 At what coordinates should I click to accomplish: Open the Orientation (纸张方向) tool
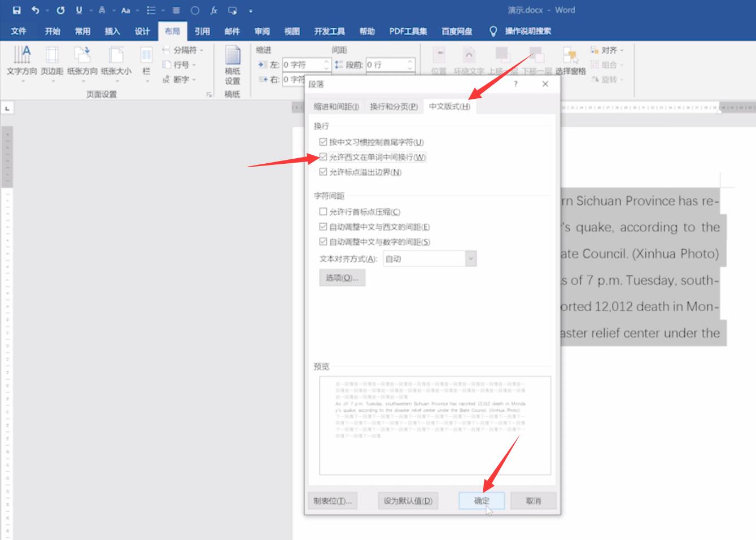(x=82, y=64)
